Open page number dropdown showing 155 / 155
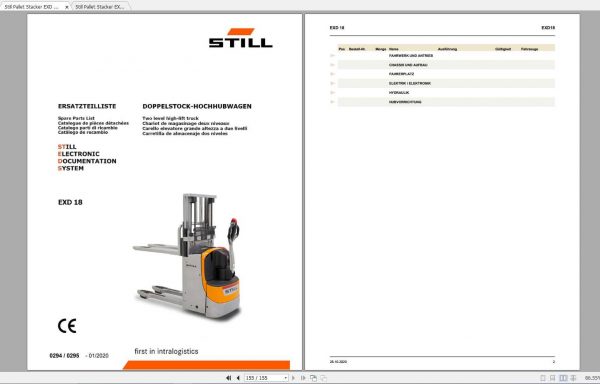This screenshot has width=600, height=384. (x=285, y=378)
